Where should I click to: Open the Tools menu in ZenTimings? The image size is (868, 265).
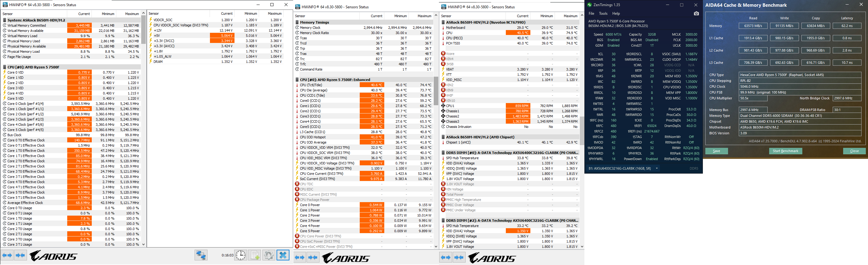(x=603, y=13)
